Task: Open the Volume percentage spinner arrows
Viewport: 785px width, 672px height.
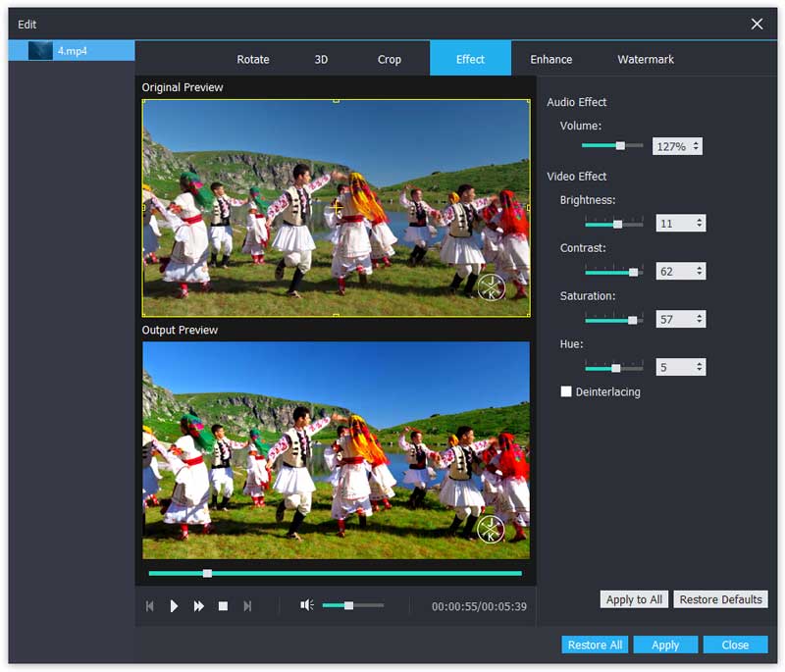Action: (x=696, y=146)
